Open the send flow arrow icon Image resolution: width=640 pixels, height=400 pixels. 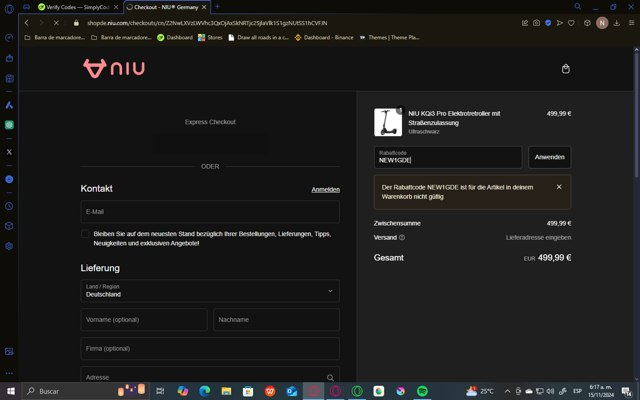(560, 23)
